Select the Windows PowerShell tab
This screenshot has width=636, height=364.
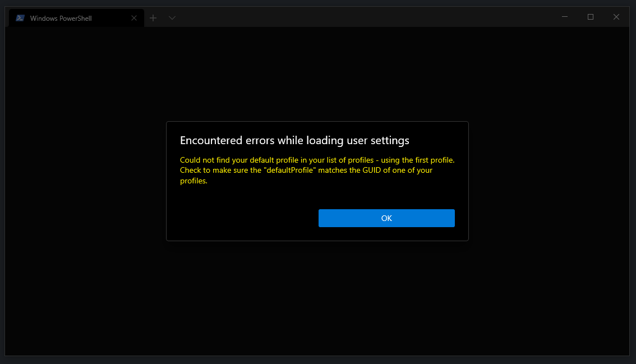pos(77,19)
